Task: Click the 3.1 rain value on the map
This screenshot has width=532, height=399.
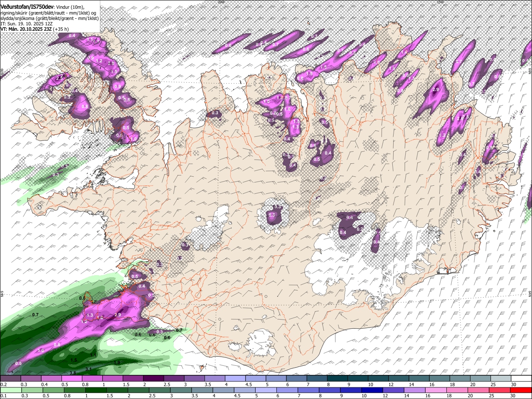Action: tap(89, 369)
